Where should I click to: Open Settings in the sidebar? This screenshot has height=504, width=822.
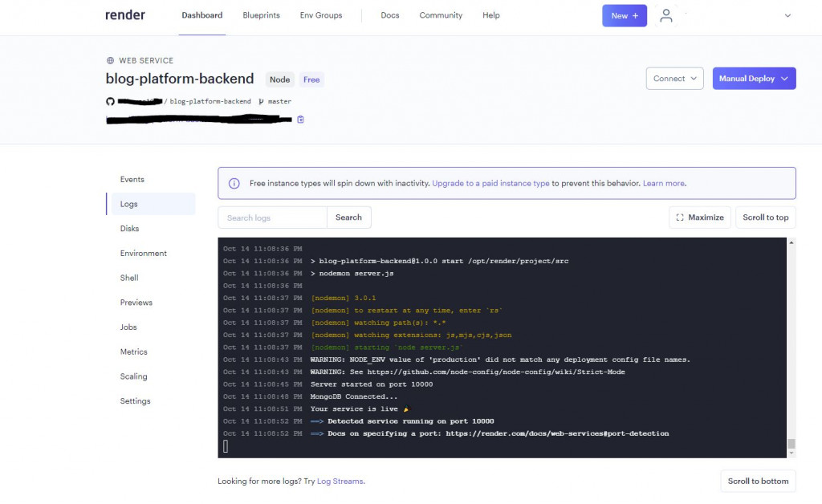[x=135, y=400]
